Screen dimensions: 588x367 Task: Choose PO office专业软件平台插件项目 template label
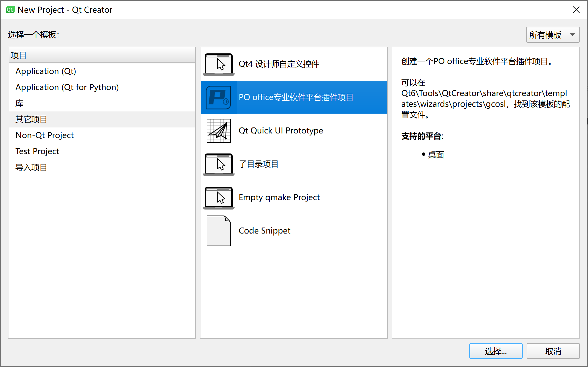[296, 97]
